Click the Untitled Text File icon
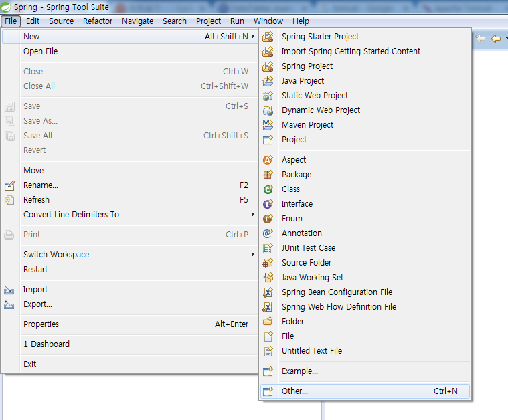 coord(268,350)
